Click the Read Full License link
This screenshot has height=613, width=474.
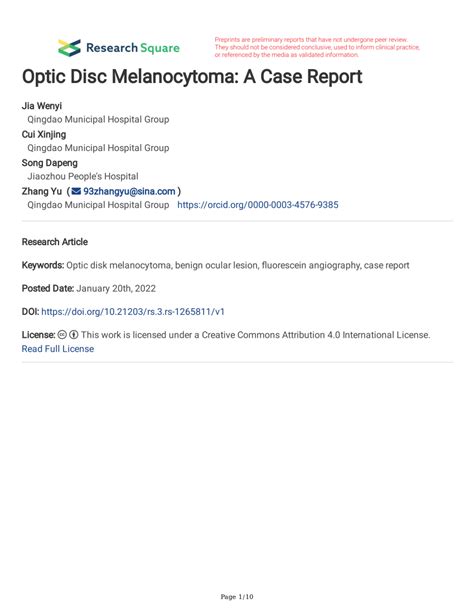coord(58,349)
